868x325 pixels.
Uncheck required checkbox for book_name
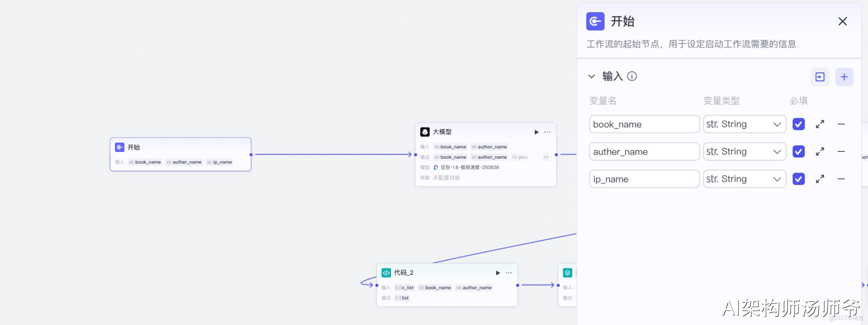[x=798, y=124]
